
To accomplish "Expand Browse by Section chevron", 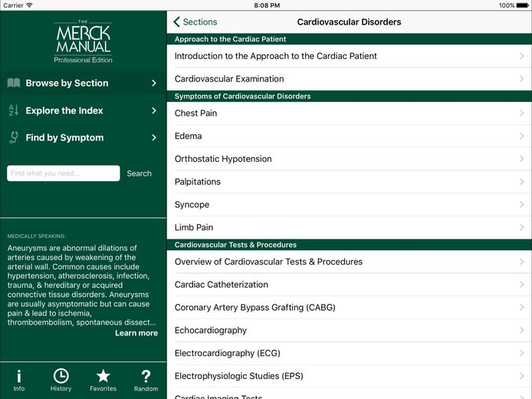I will (x=154, y=83).
